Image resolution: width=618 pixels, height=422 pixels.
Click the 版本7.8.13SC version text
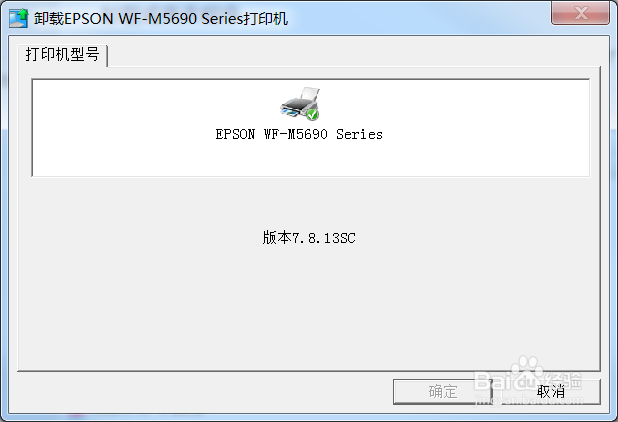pyautogui.click(x=309, y=238)
